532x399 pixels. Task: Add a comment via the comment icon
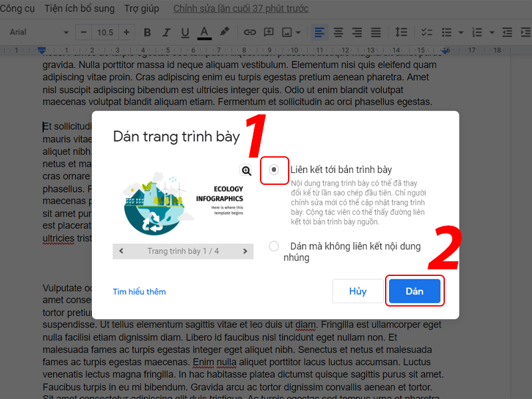tap(269, 32)
